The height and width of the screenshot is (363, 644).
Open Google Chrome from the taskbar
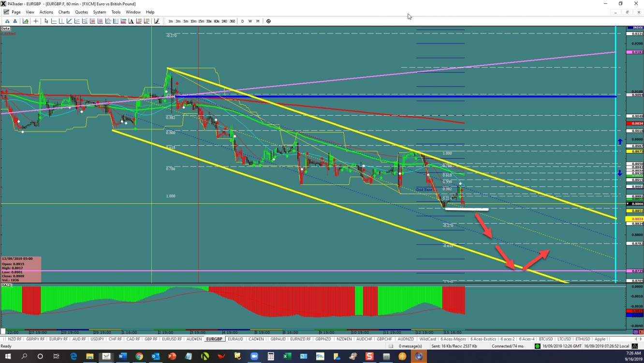[139, 356]
